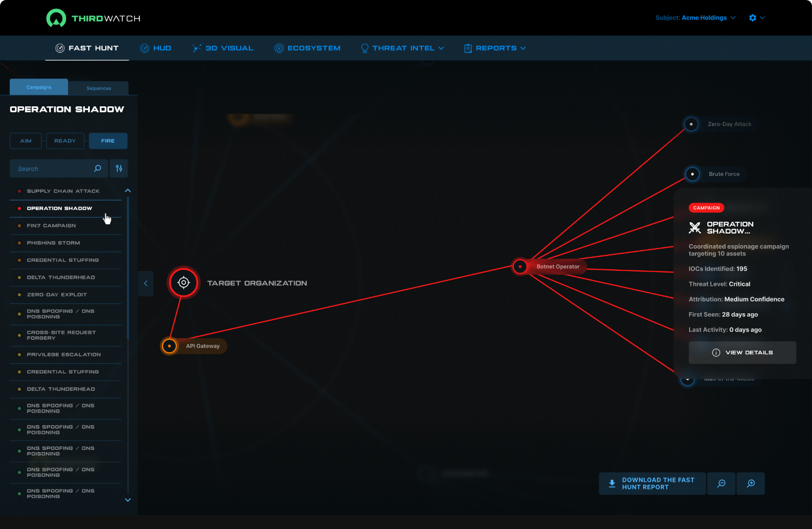Select Cross-Site Request Forgery campaign
Screen dimensions: 812x529
coord(65,336)
